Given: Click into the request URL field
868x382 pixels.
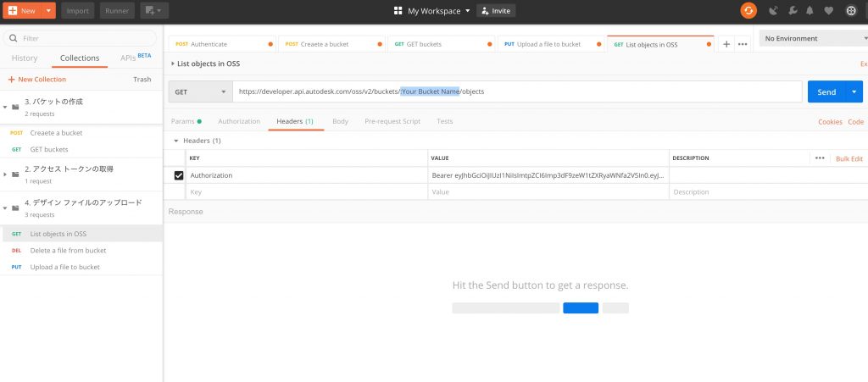Looking at the screenshot, I should click(x=517, y=91).
